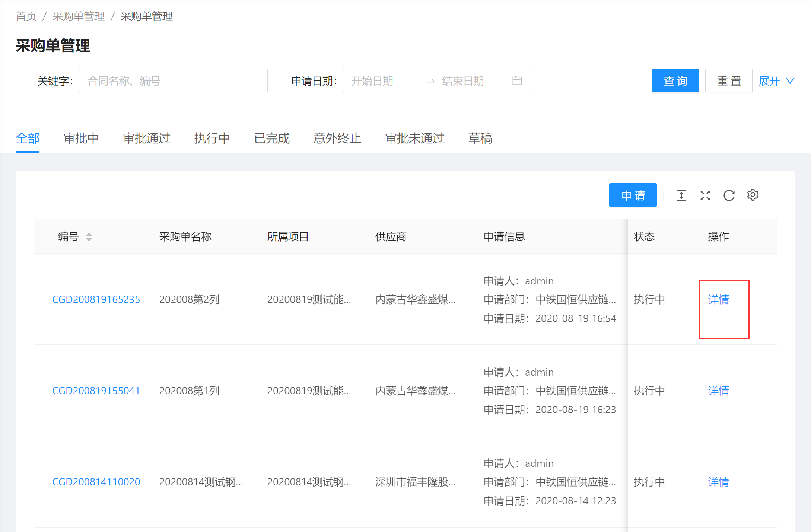
Task: Open order link CGD200814110020
Action: point(96,482)
